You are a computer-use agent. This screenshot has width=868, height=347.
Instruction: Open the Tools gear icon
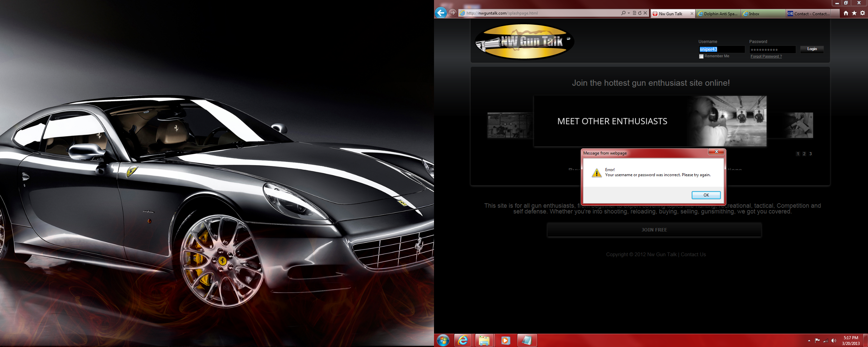coord(863,13)
